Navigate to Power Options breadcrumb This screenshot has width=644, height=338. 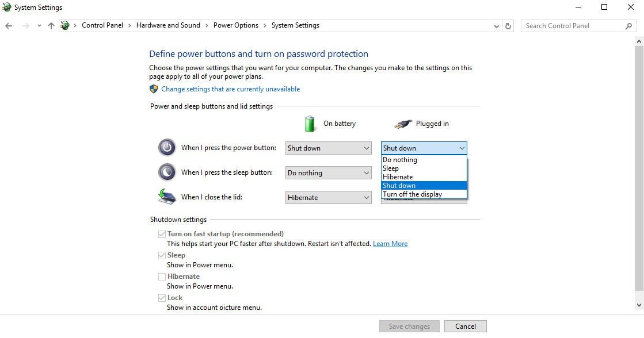tap(236, 25)
